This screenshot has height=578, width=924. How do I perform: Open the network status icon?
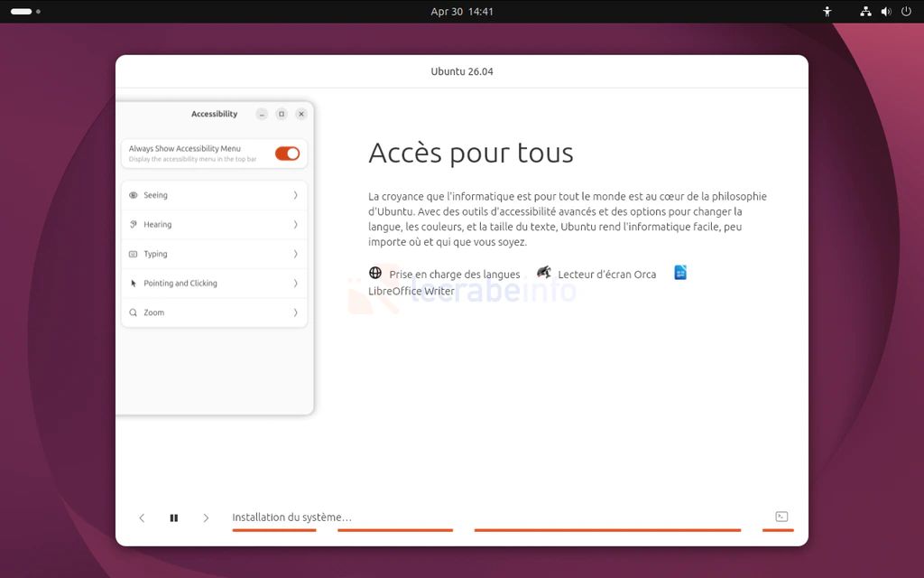[865, 12]
